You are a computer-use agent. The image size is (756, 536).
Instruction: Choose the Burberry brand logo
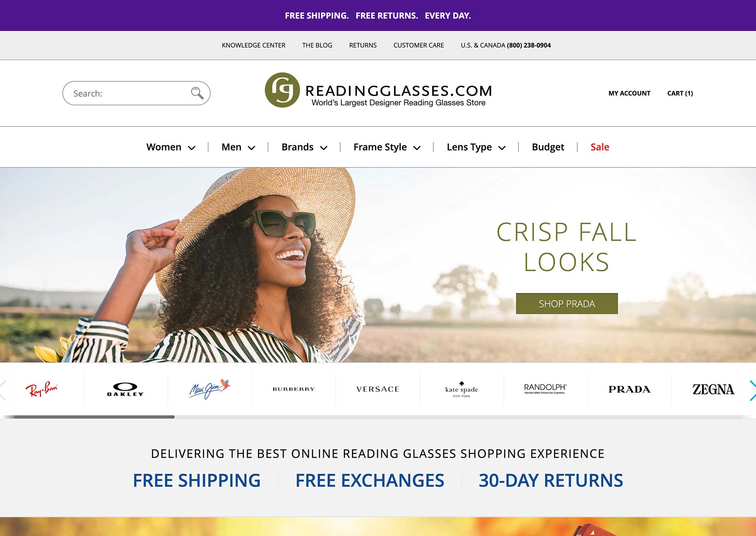293,389
